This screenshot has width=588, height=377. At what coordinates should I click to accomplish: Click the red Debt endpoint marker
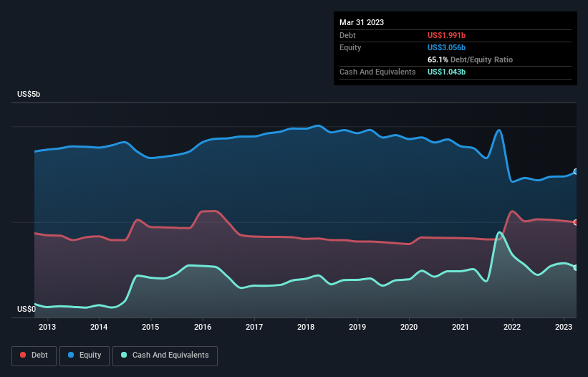[x=576, y=222]
